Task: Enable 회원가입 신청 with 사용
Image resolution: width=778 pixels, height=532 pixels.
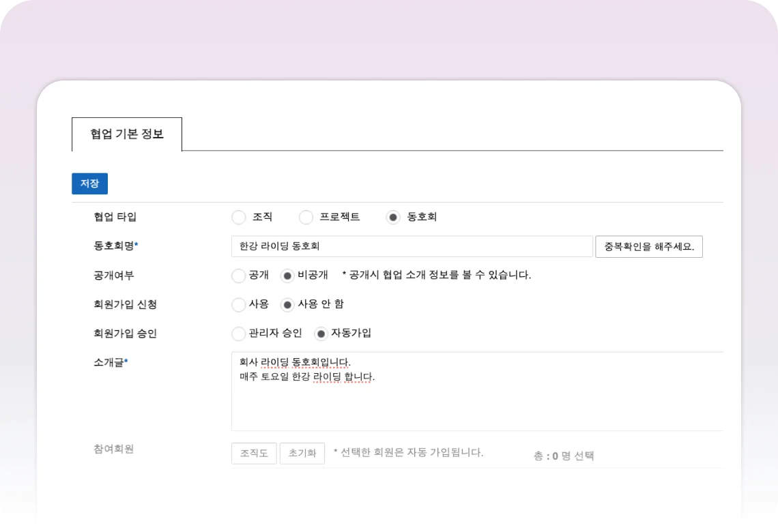Action: pyautogui.click(x=239, y=305)
